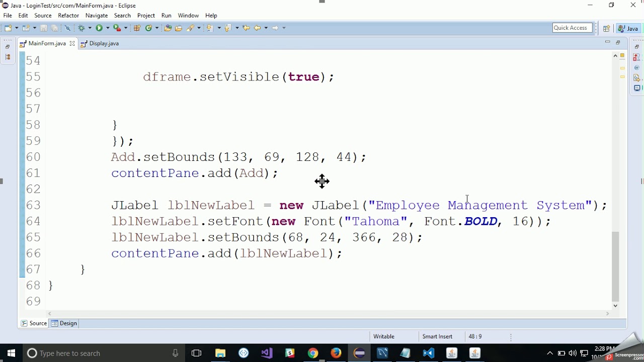
Task: Restore the right sidebar view stack
Action: 637,47
